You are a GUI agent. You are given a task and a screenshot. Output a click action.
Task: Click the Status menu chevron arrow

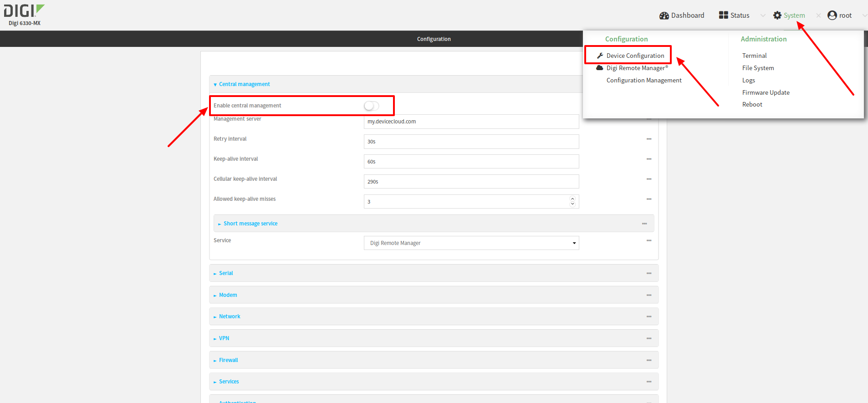763,15
